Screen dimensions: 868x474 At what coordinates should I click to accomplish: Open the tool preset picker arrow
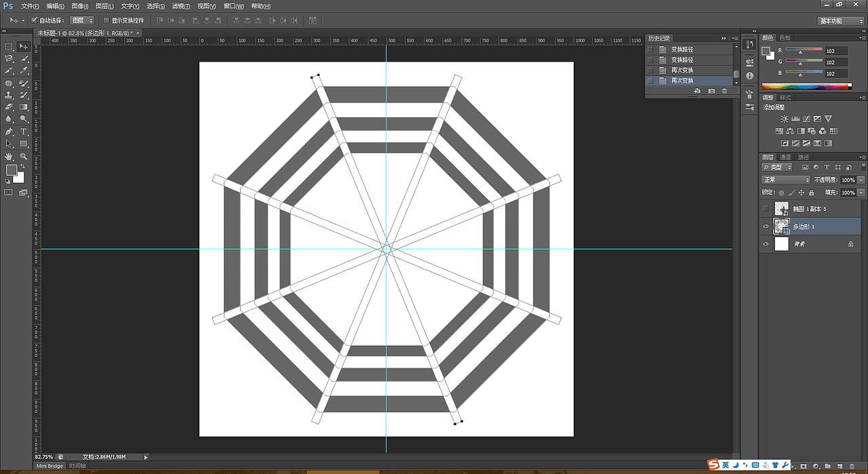click(23, 20)
